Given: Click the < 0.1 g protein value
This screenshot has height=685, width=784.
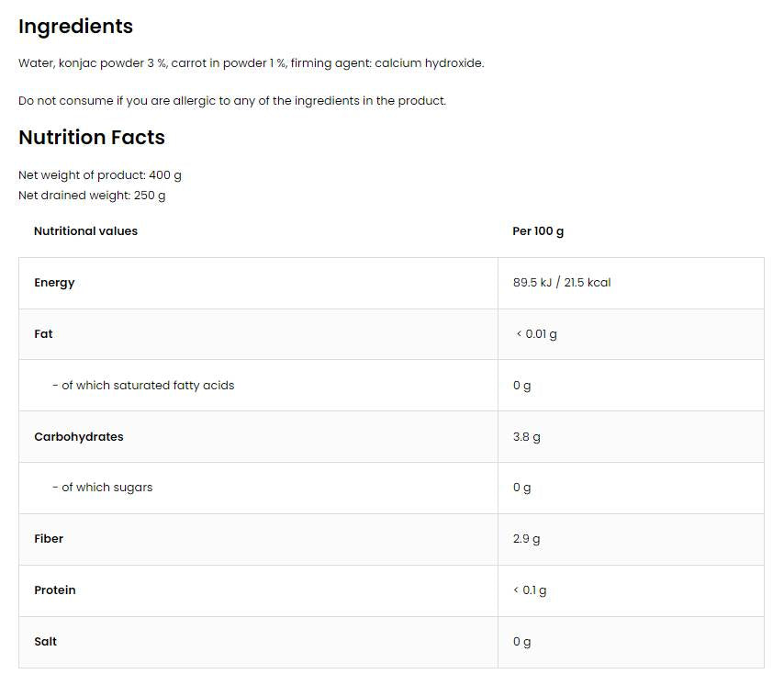Looking at the screenshot, I should click(x=530, y=590).
